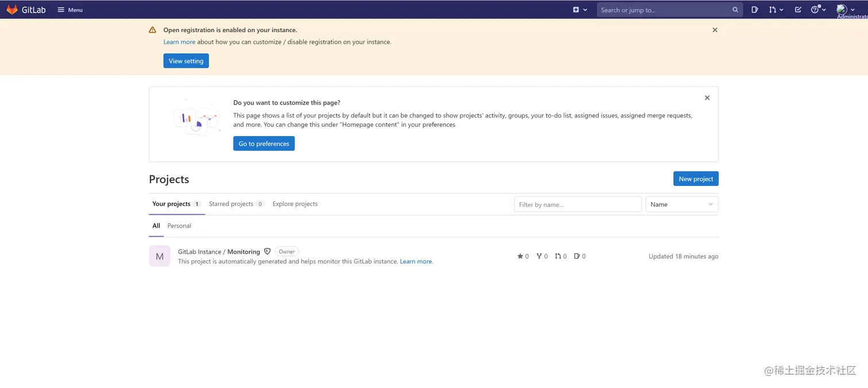Open the create new plus dropdown
Viewport: 868px width, 388px height.
coord(580,10)
